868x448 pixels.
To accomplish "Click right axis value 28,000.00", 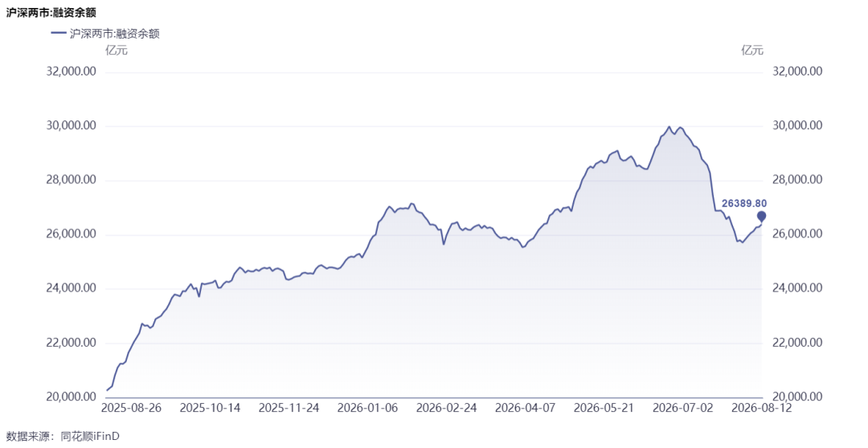I will [797, 180].
